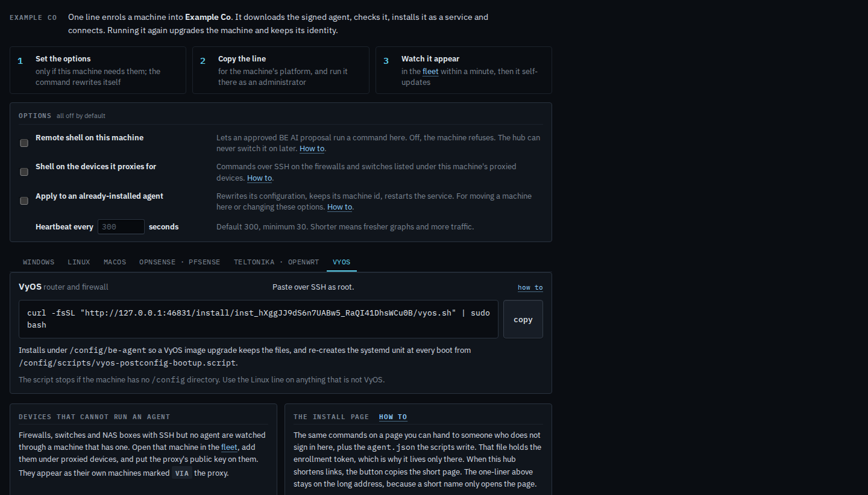Click DEVICES THAT CANNOT RUN AN AGENT heading
This screenshot has height=495, width=868.
95,417
